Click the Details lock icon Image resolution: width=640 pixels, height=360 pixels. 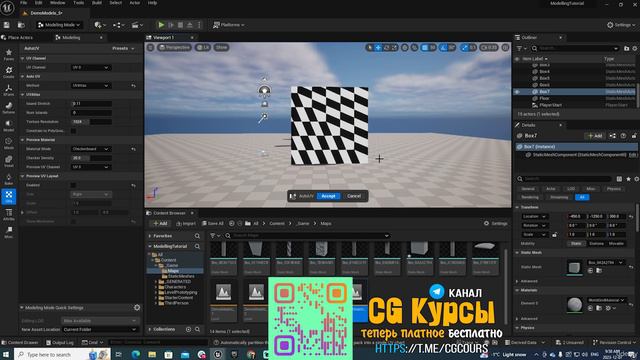(634, 136)
